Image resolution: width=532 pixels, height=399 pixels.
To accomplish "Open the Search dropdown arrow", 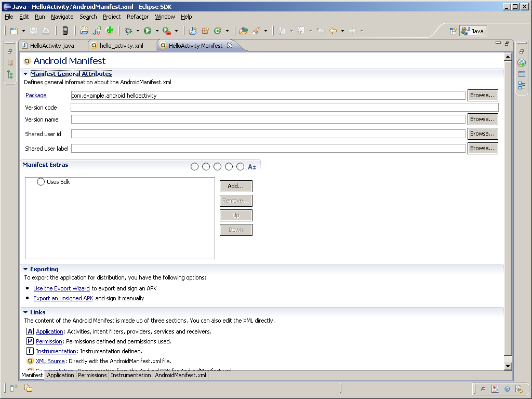I will [265, 31].
